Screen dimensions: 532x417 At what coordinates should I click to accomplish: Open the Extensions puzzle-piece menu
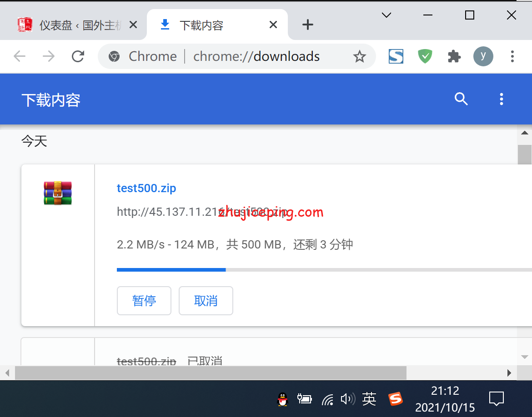pyautogui.click(x=454, y=56)
